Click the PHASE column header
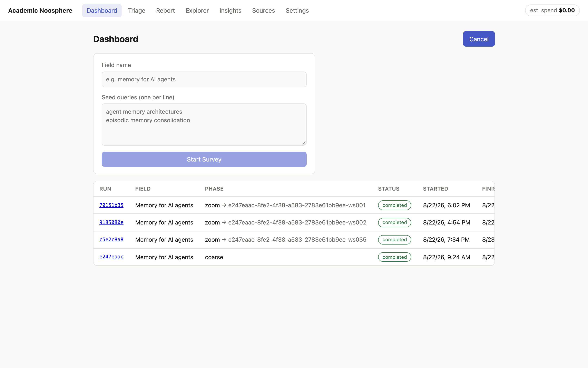The width and height of the screenshot is (588, 368). point(214,189)
